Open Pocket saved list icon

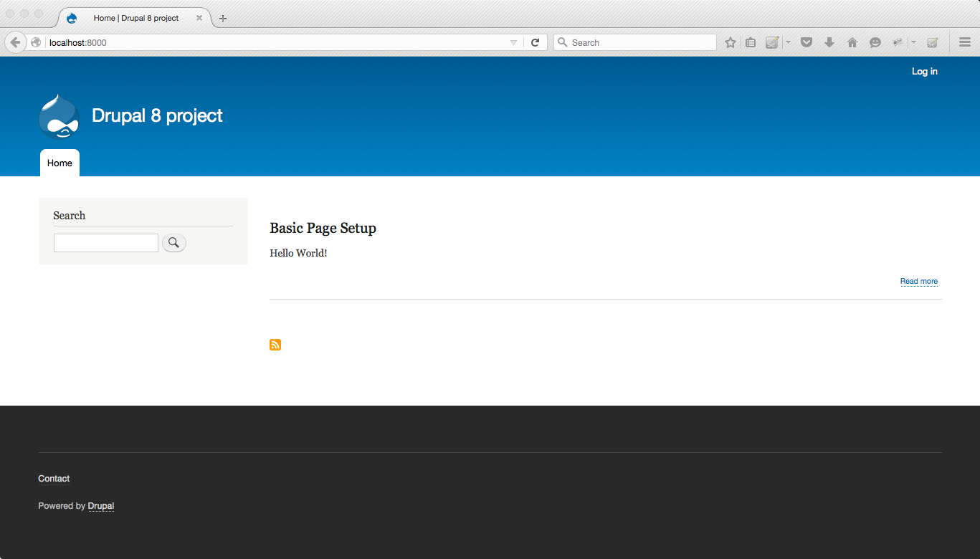[807, 42]
